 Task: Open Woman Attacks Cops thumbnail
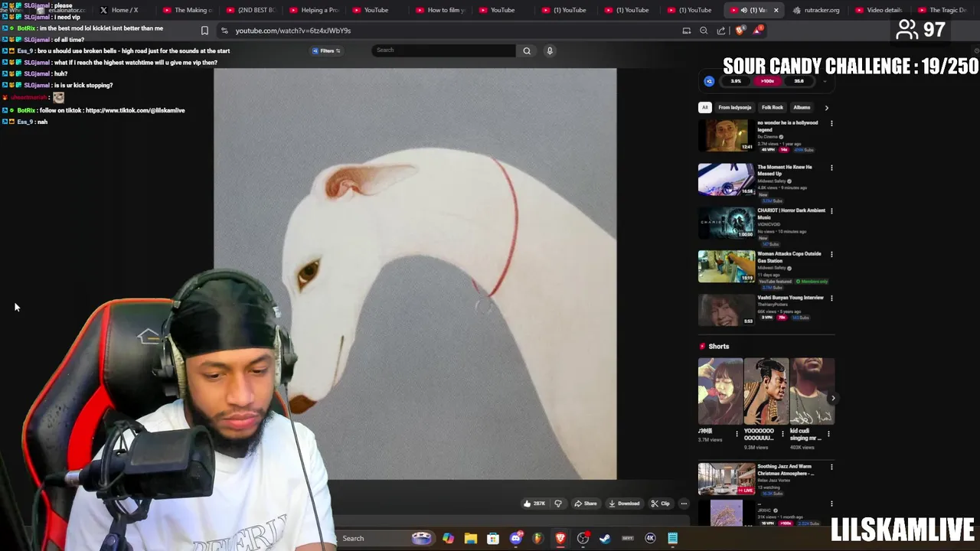(x=726, y=266)
